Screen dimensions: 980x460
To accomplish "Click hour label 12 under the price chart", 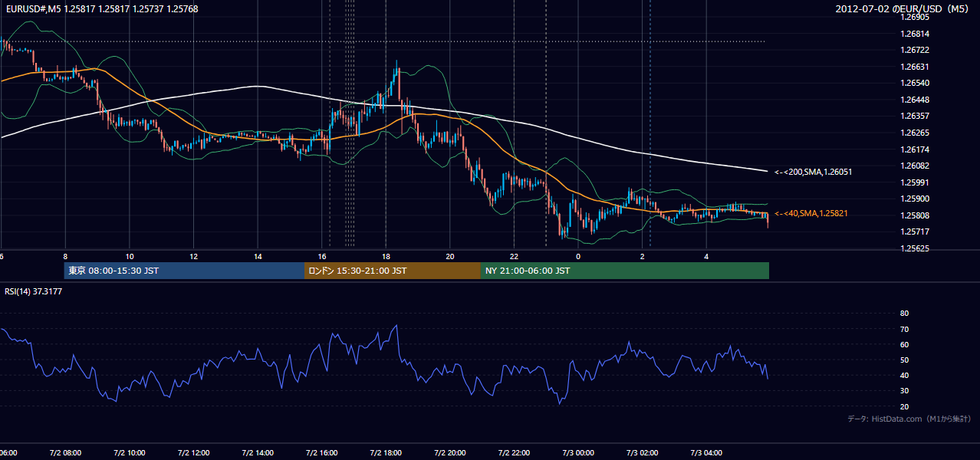I will point(193,257).
